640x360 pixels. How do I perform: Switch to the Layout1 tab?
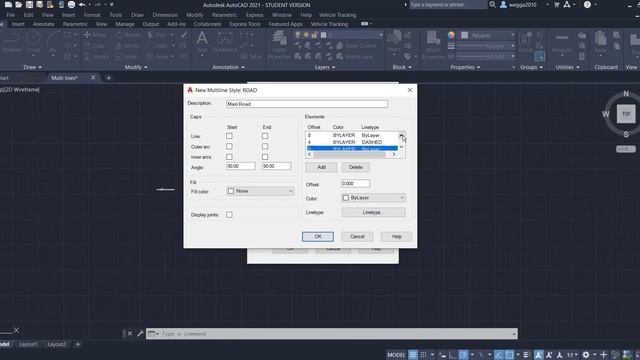tap(28, 344)
